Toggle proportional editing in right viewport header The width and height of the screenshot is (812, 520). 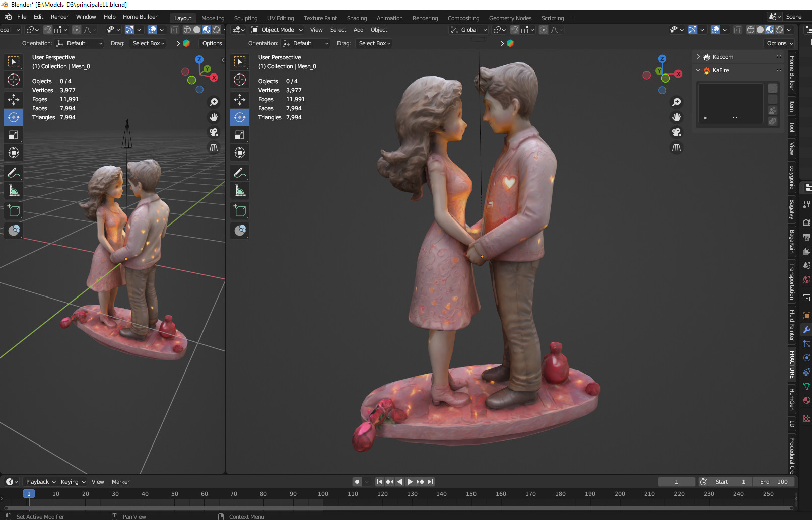[x=544, y=30]
